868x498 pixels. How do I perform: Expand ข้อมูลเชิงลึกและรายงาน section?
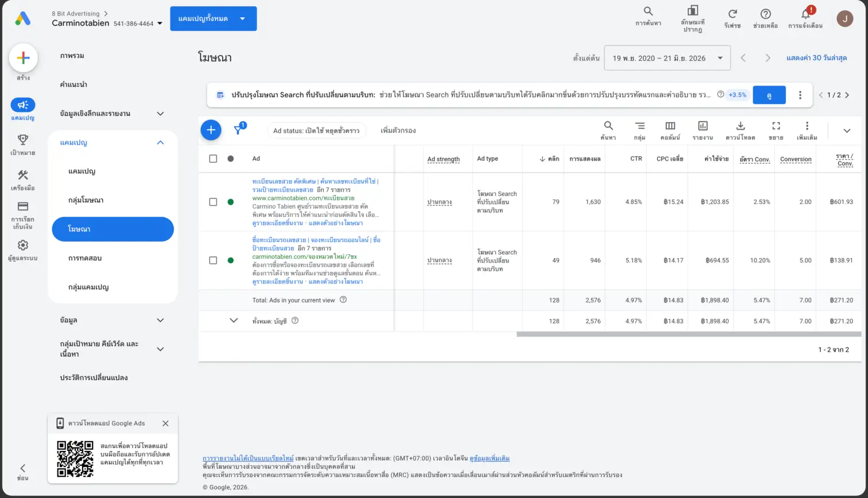coord(160,114)
